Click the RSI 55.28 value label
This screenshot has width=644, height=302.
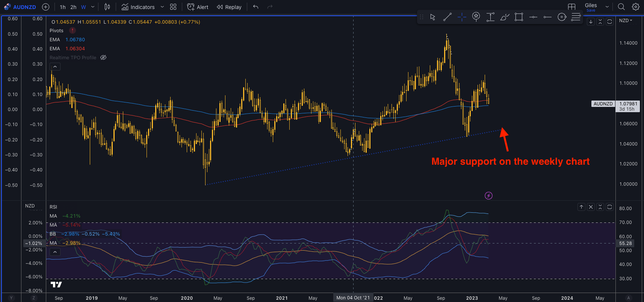coord(626,243)
